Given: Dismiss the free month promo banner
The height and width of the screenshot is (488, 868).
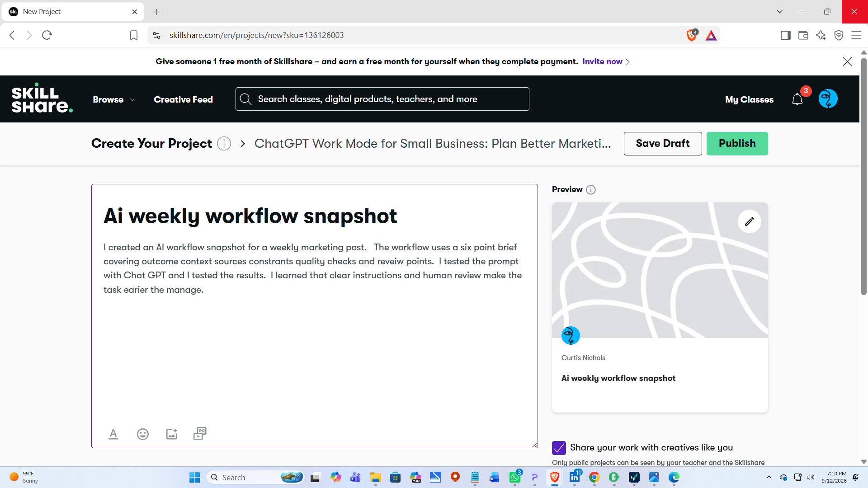Looking at the screenshot, I should [848, 62].
